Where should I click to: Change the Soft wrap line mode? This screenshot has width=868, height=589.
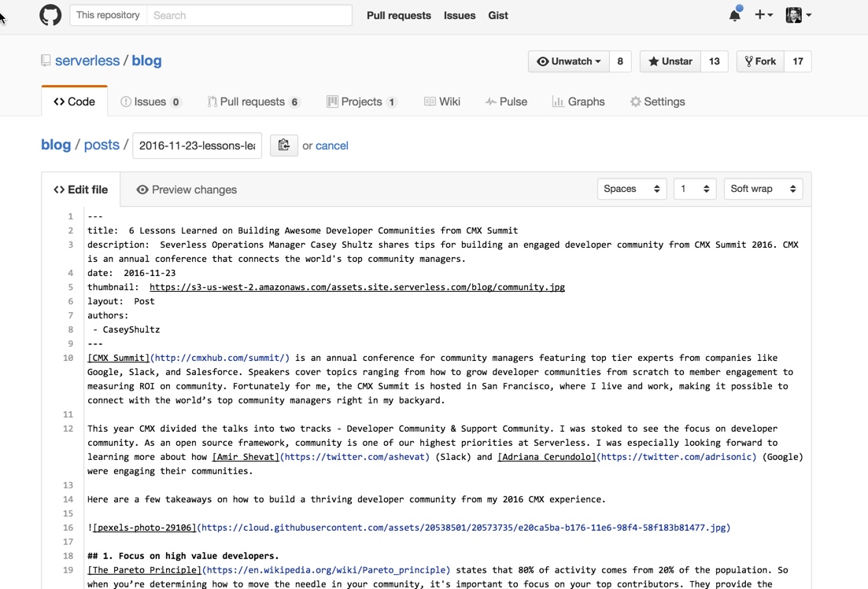763,189
